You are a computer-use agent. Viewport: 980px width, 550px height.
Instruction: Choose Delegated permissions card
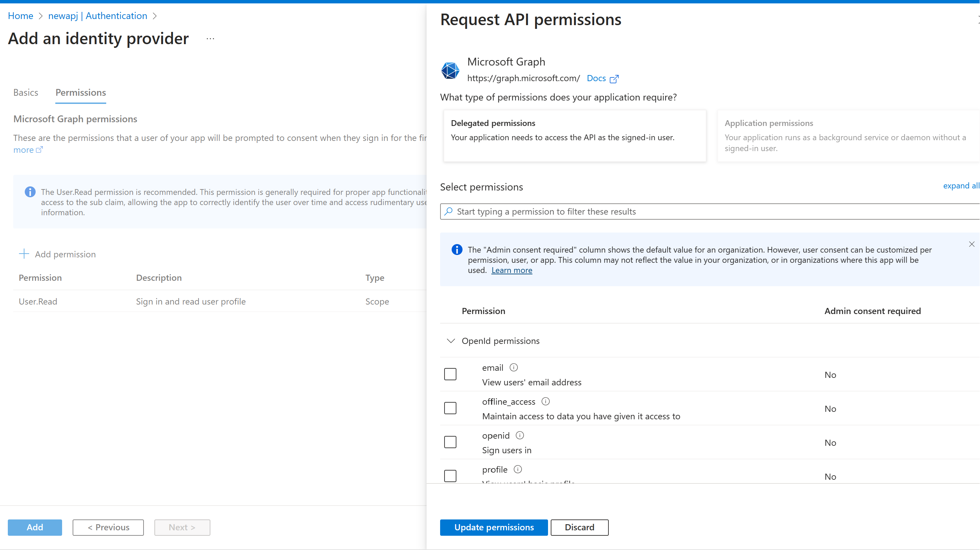(575, 136)
